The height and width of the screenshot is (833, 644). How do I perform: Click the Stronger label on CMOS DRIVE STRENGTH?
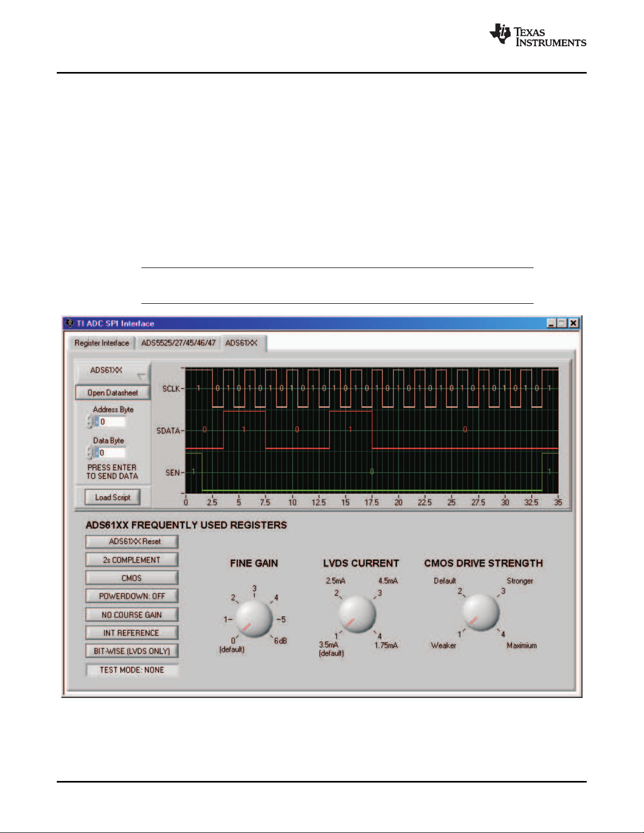tap(519, 581)
